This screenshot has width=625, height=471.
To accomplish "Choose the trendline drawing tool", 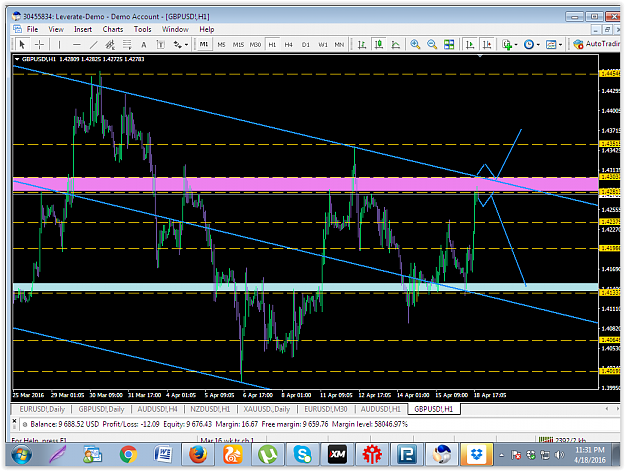I will 93,45.
